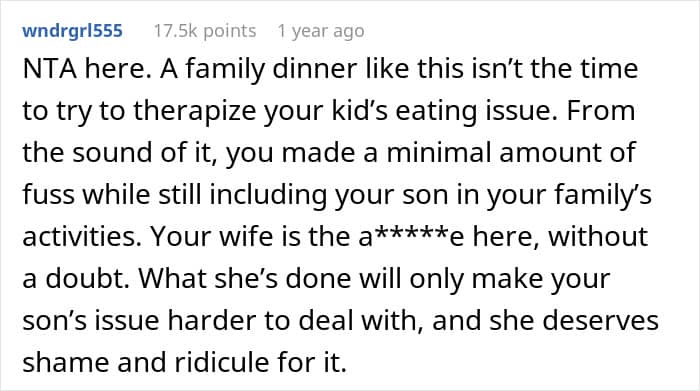
Task: Click the word 'without' ending fifth line
Action: tap(598, 237)
